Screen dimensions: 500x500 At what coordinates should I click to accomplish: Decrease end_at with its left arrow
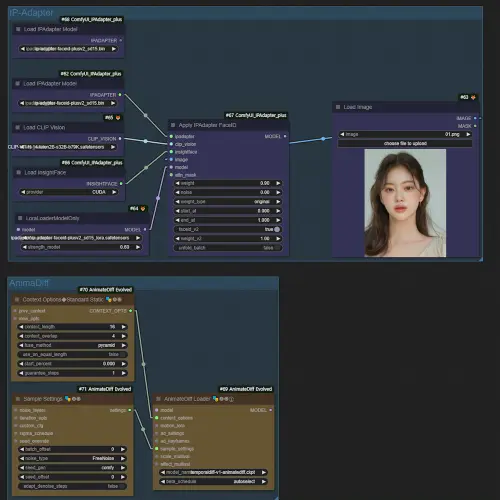178,220
